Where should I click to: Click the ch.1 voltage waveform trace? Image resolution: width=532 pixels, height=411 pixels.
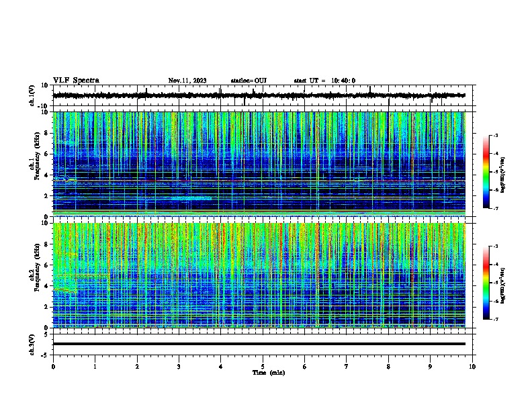point(259,95)
